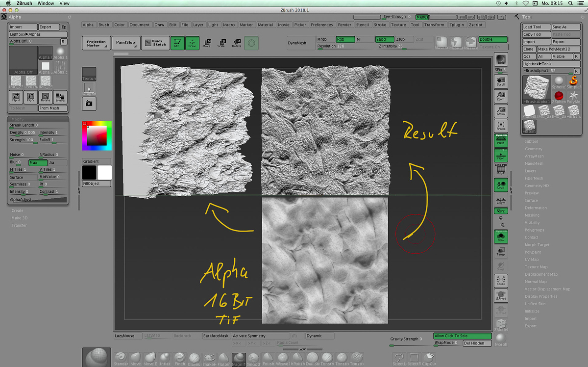This screenshot has width=588, height=367.
Task: Select the ClipCurve brush icon
Action: tap(429, 359)
